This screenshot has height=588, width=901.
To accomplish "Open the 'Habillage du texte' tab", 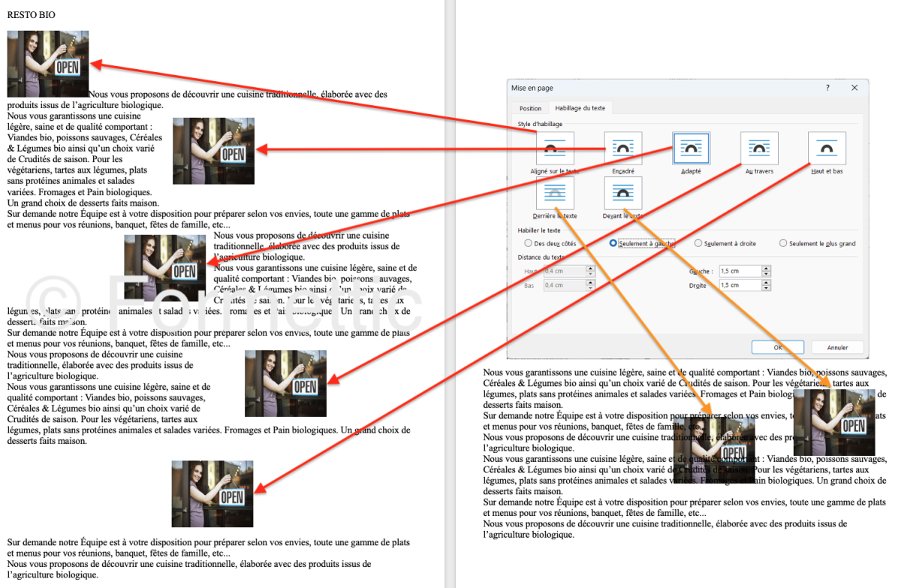I will [580, 108].
